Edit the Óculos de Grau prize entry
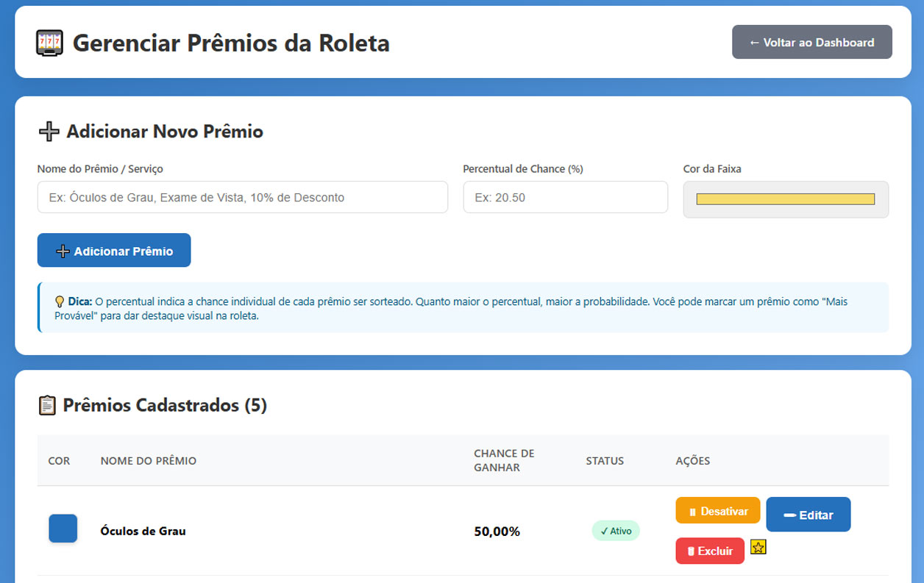The width and height of the screenshot is (924, 583). [x=808, y=514]
